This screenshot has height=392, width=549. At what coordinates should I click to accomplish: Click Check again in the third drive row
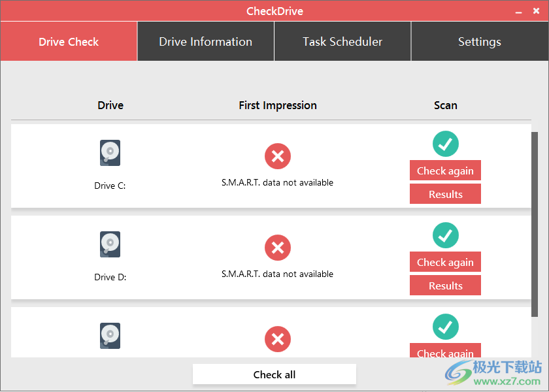click(x=445, y=350)
